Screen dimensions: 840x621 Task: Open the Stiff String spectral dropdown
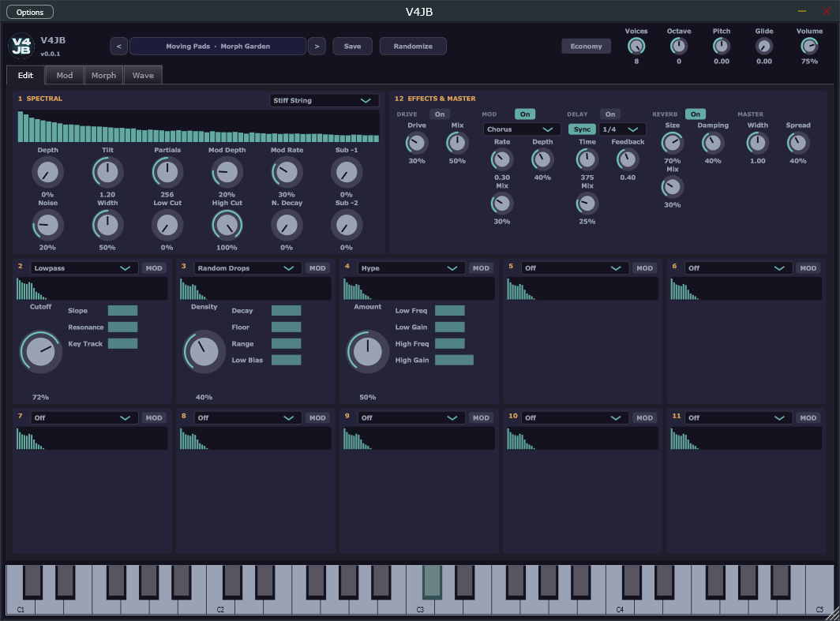pos(324,101)
